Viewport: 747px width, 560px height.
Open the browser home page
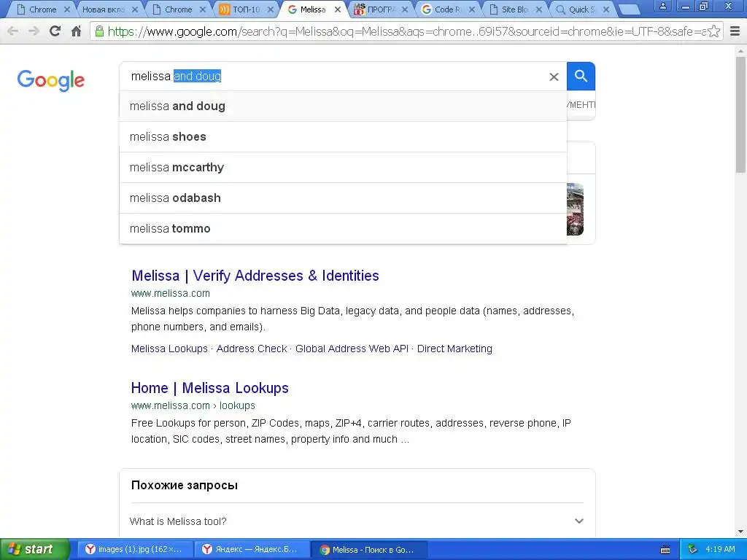click(76, 31)
